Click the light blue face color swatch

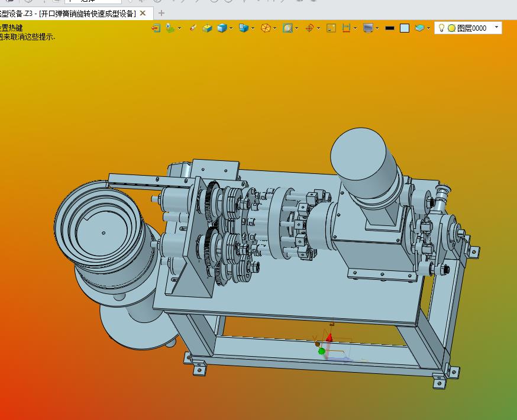coord(405,28)
